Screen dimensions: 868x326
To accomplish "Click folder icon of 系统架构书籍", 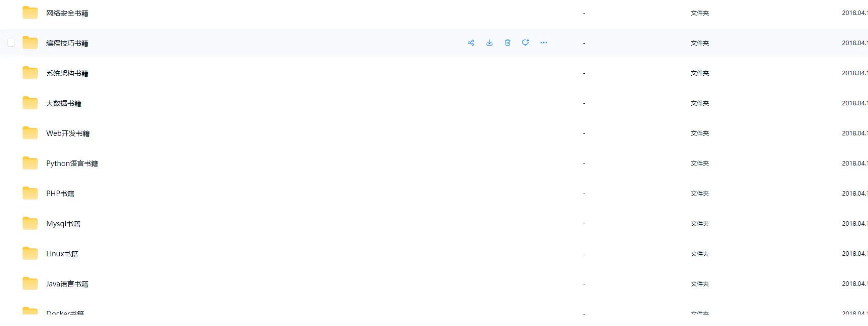I will tap(30, 73).
